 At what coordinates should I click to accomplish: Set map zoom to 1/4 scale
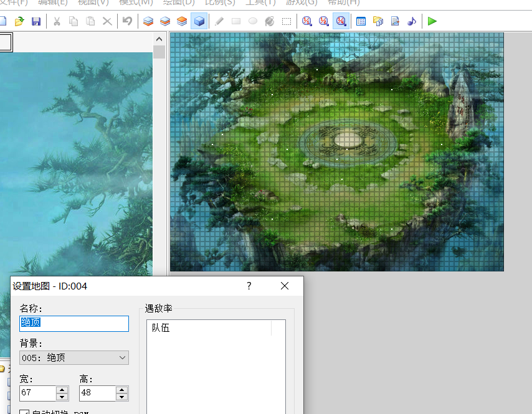tap(341, 21)
